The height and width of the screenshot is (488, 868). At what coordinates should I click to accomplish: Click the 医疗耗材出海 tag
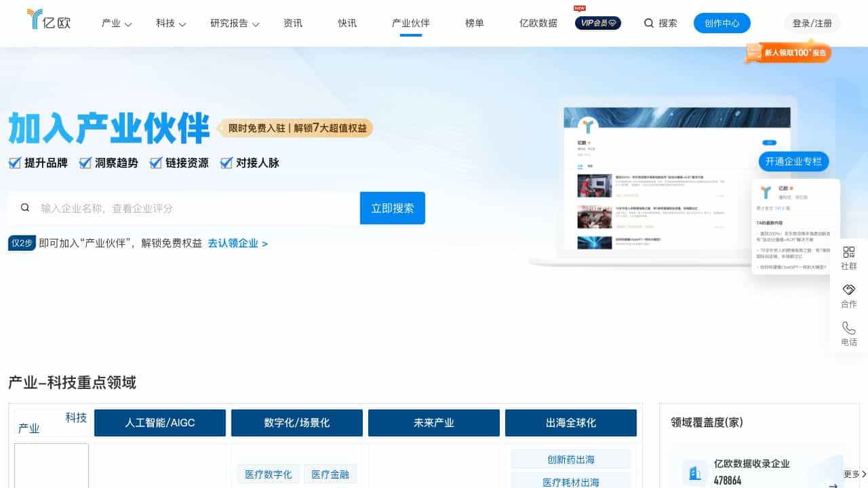tap(571, 481)
